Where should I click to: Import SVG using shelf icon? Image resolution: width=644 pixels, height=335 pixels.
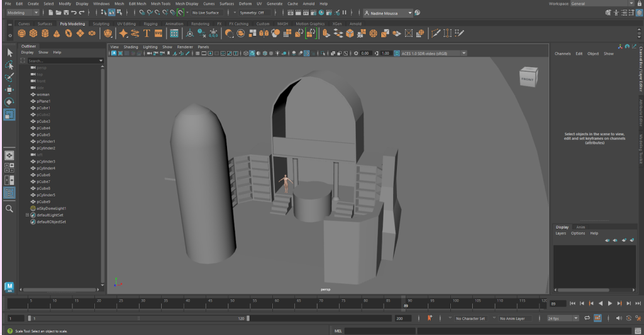coord(158,33)
